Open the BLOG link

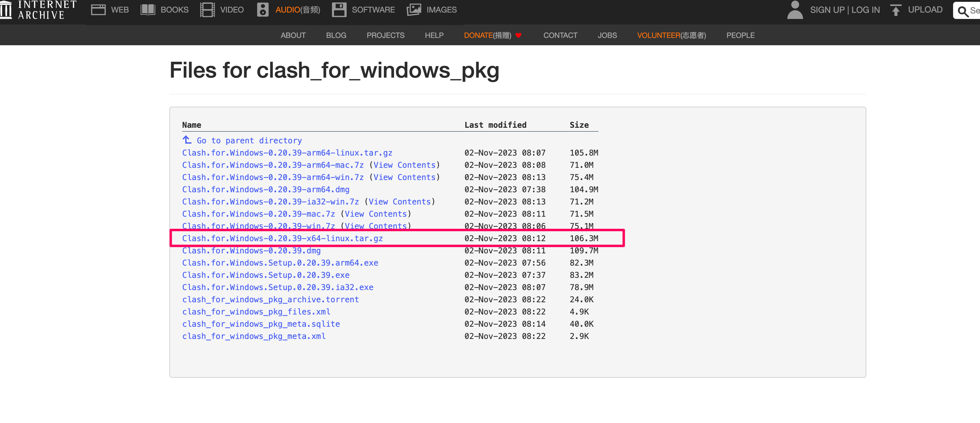tap(336, 35)
